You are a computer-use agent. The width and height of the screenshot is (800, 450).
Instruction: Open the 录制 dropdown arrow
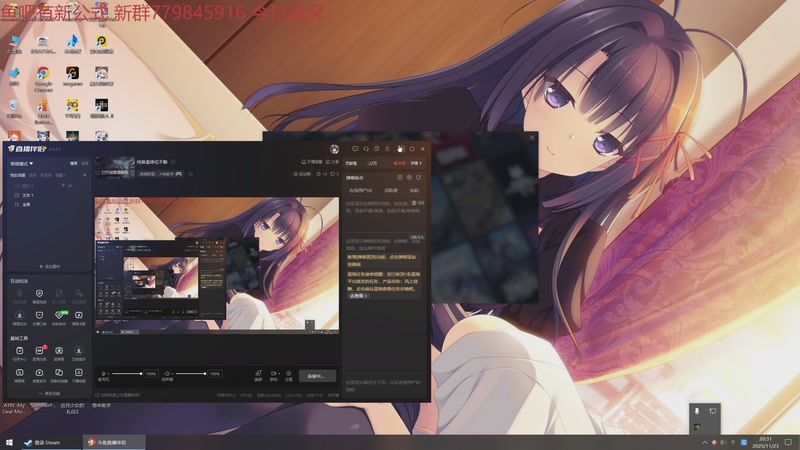[x=280, y=374]
